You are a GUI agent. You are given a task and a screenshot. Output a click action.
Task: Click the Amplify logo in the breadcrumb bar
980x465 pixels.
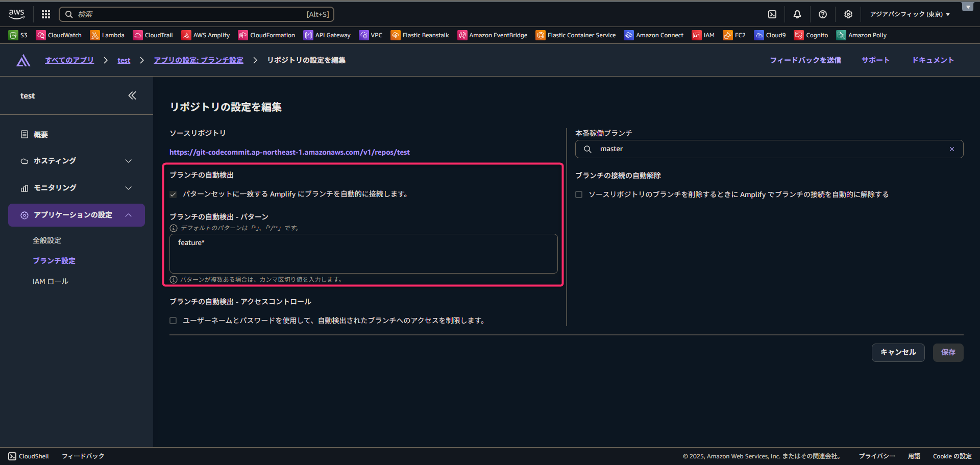coord(23,60)
